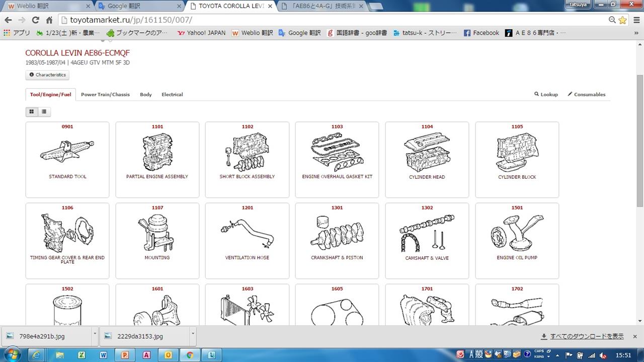Switch to the Body tab
This screenshot has height=362, width=644.
[x=146, y=95]
